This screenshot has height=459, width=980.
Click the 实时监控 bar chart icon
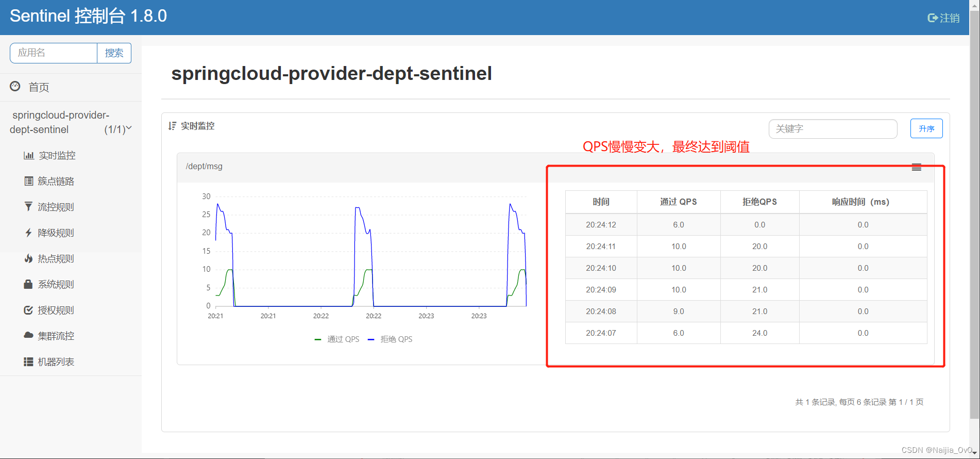29,155
